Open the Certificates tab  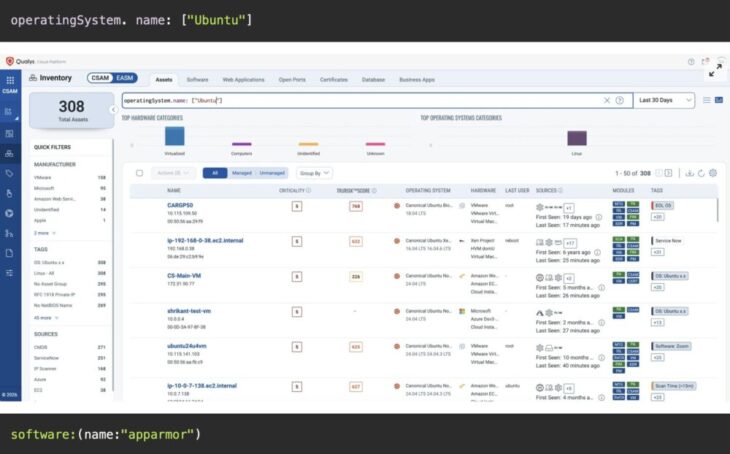pos(334,80)
